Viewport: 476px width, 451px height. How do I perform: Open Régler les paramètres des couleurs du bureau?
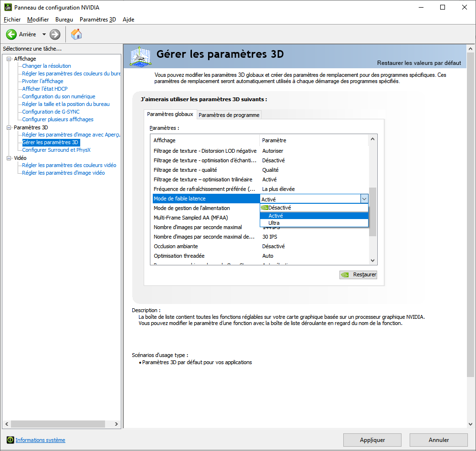click(71, 73)
